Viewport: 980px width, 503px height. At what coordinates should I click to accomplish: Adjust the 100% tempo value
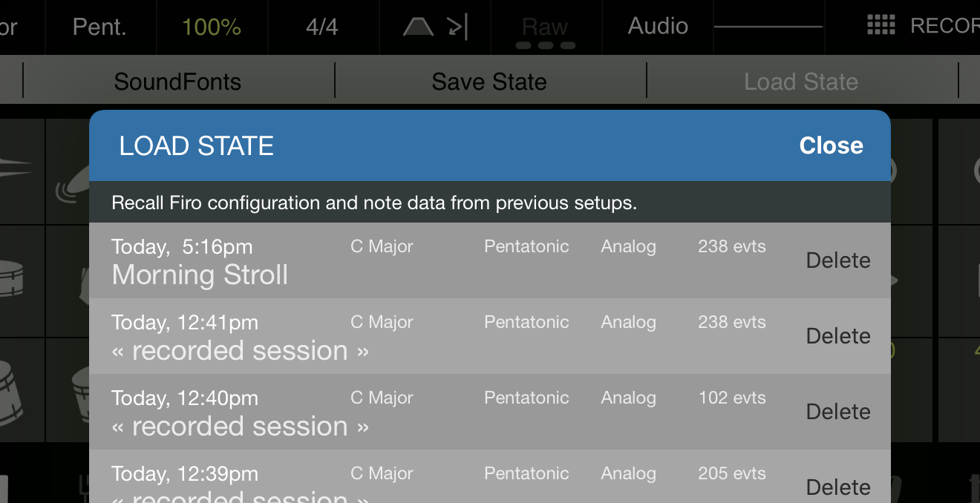tap(212, 27)
